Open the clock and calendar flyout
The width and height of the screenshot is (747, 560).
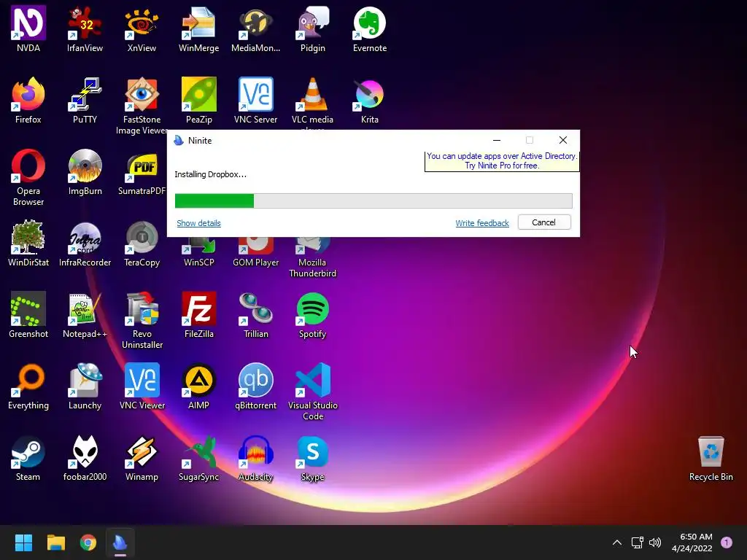tap(692, 542)
